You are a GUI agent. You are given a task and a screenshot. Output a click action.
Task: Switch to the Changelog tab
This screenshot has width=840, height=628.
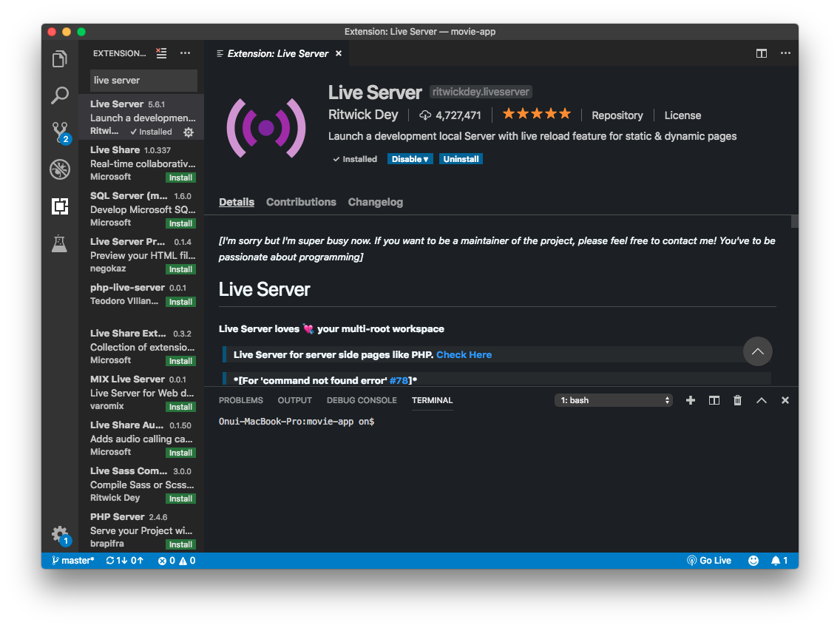click(x=376, y=202)
